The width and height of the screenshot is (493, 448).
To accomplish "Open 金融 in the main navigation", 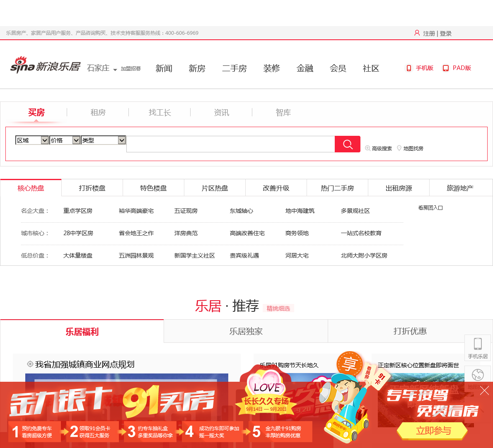I will 305,68.
